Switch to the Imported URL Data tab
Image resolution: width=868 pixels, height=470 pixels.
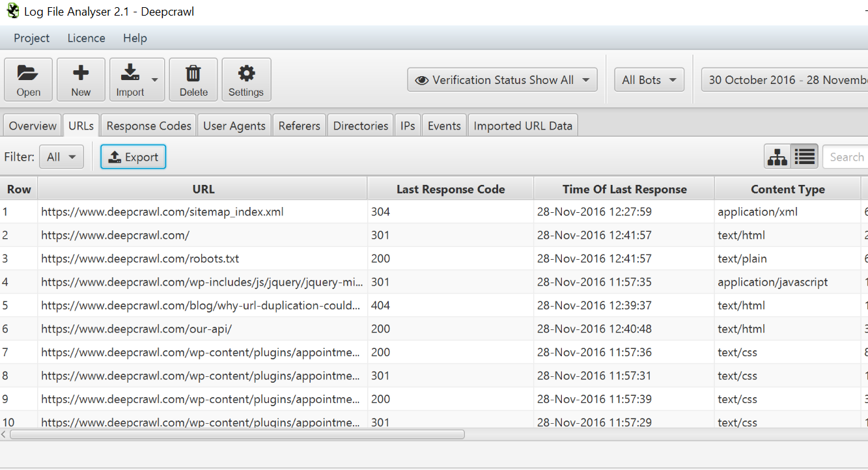(523, 126)
